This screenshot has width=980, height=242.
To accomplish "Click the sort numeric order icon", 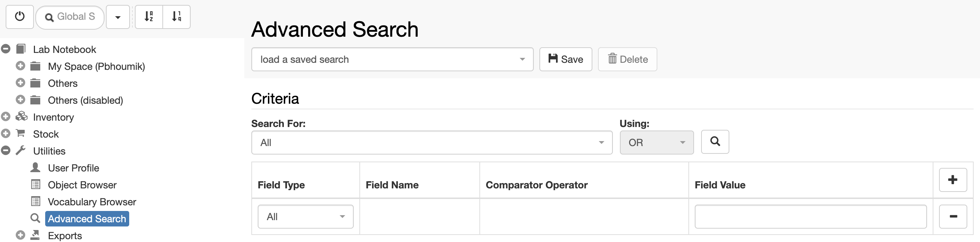I will 177,17.
